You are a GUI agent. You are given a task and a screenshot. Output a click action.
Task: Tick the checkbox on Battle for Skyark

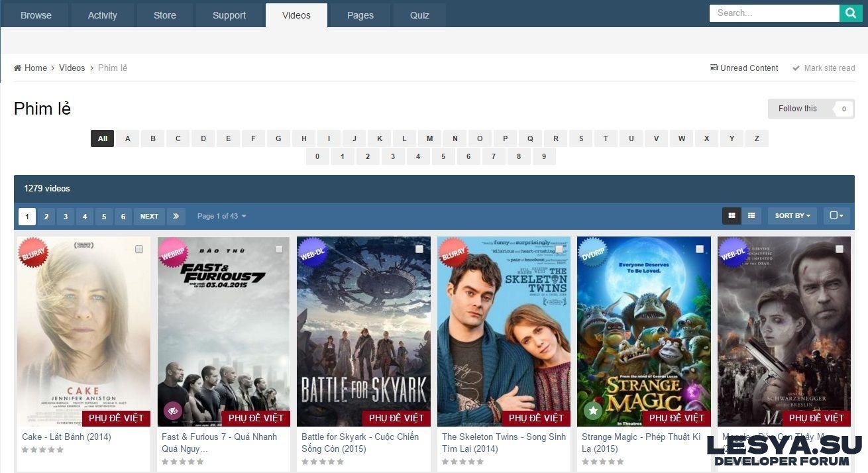[x=419, y=249]
